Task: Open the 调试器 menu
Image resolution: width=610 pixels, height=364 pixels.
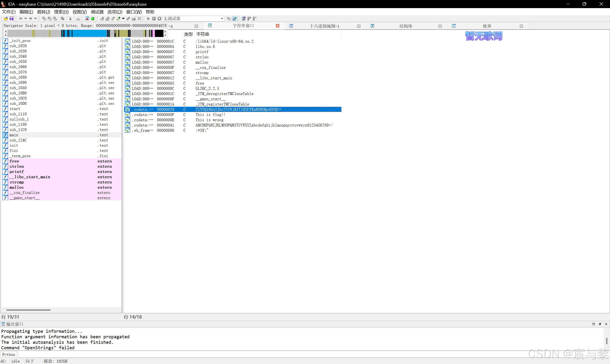Action: [97, 12]
